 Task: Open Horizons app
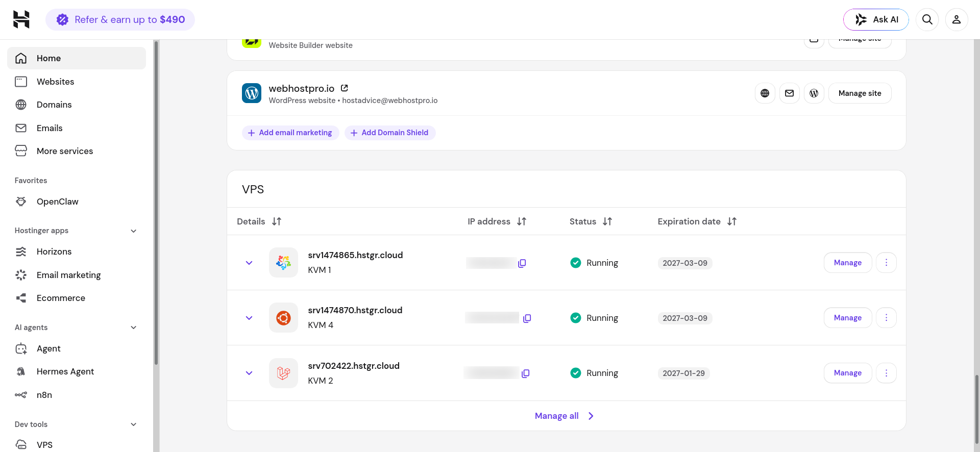(x=77, y=252)
